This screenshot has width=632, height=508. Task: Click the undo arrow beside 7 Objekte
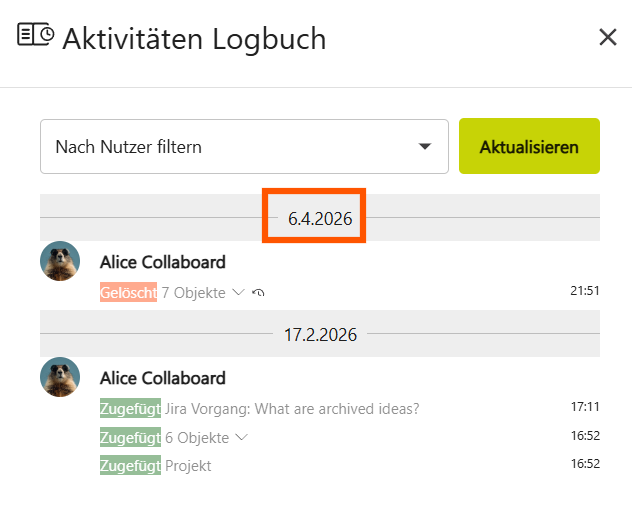click(260, 293)
